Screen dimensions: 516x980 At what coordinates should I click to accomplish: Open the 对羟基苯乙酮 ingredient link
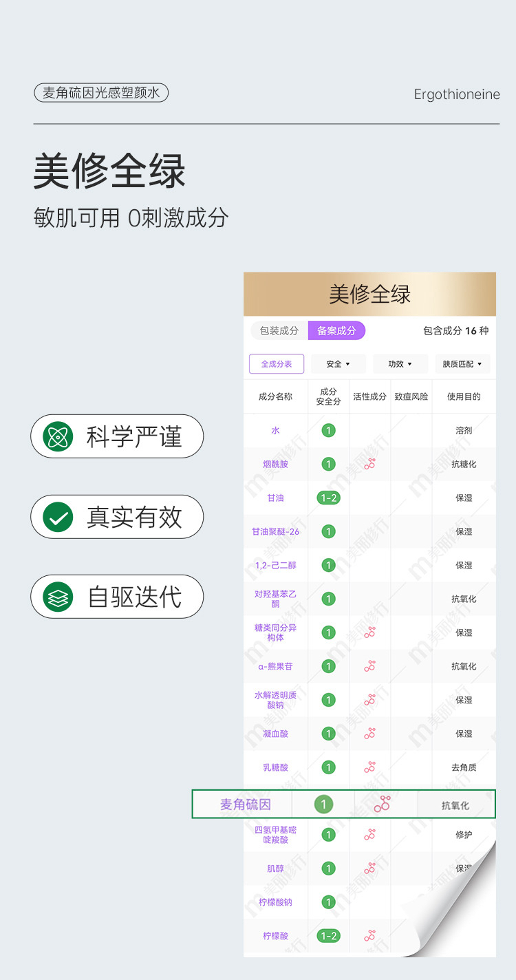click(x=275, y=599)
